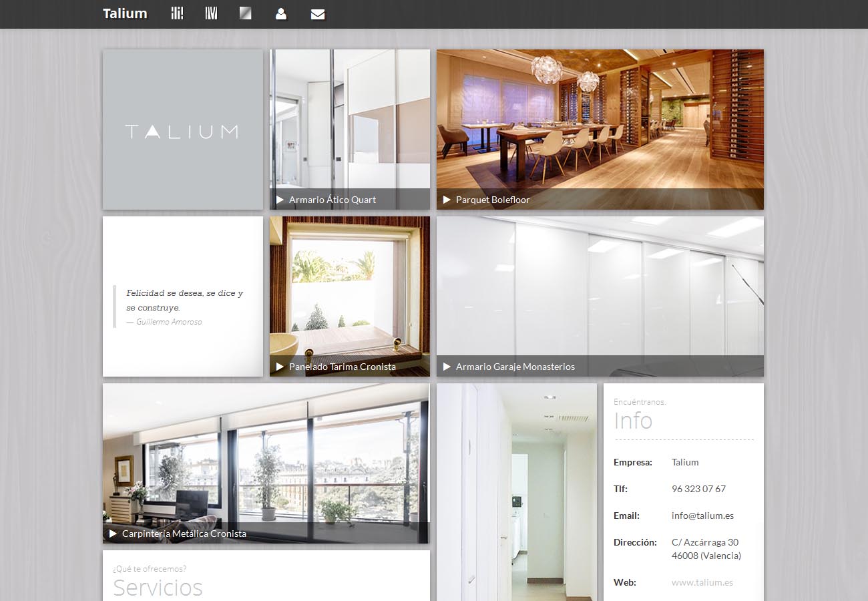Viewport: 868px width, 601px height.
Task: Open the Talium logo tile
Action: 182,130
